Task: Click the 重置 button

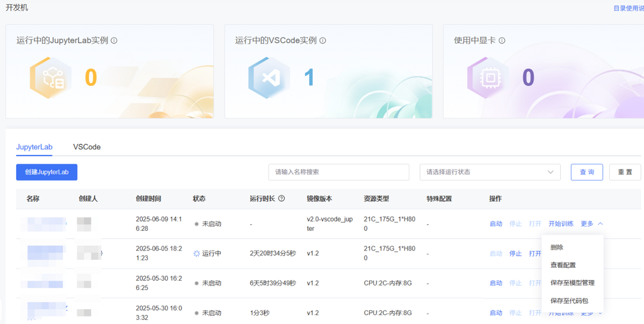Action: pos(625,172)
